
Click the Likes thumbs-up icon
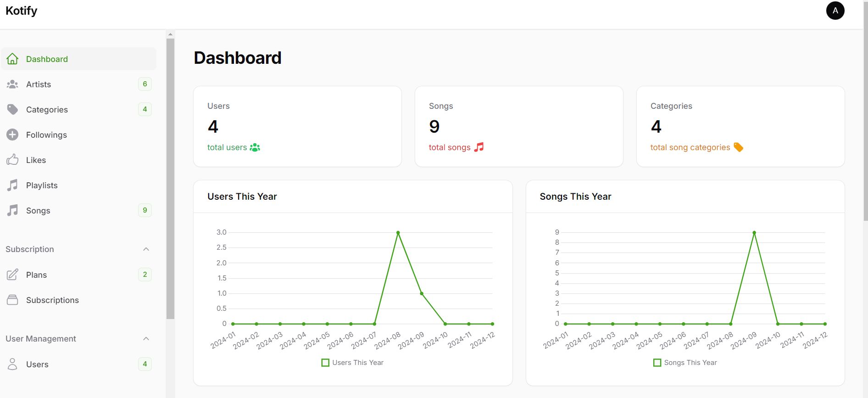12,160
